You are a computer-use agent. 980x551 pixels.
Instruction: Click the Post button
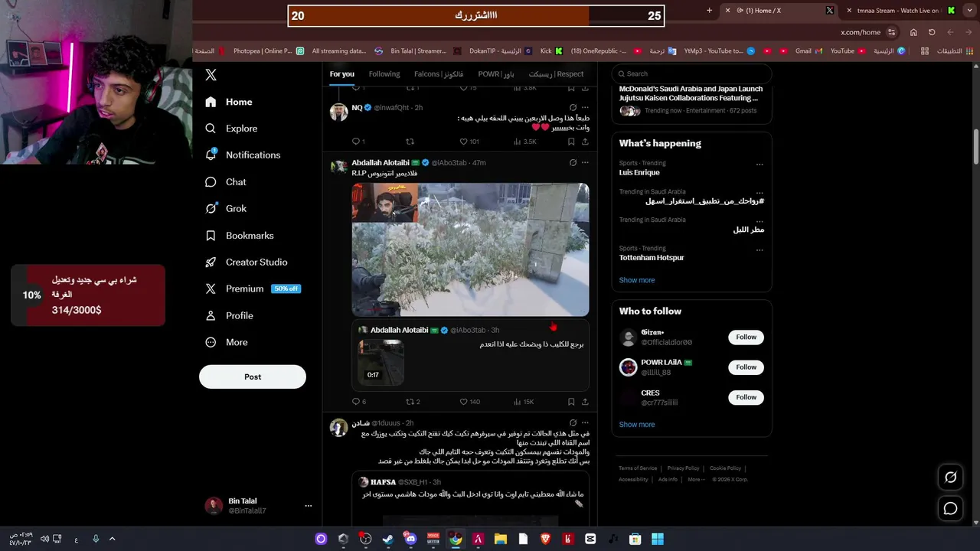253,377
